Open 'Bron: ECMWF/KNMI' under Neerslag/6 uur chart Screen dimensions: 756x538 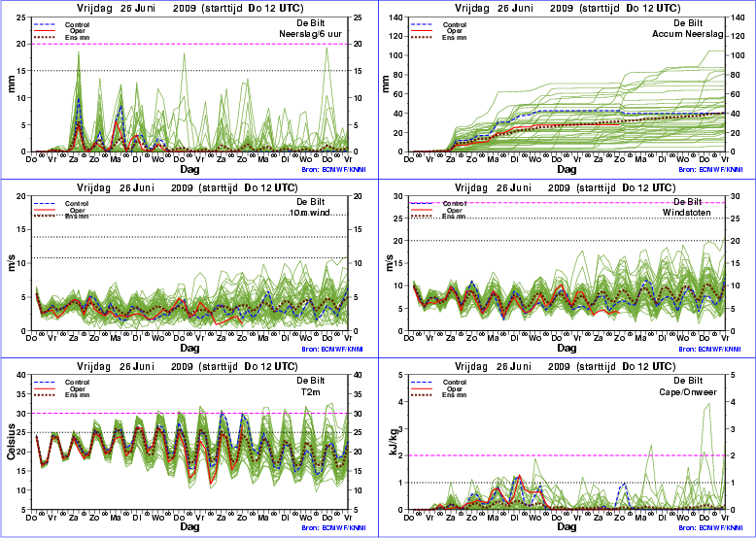332,170
